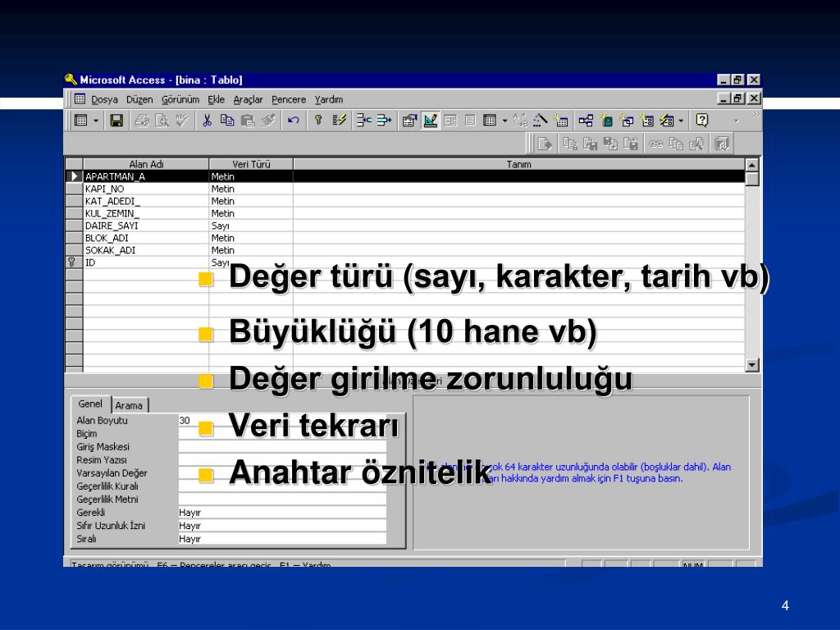
Task: Click the Metin data type of KAPI_NO
Action: (223, 189)
